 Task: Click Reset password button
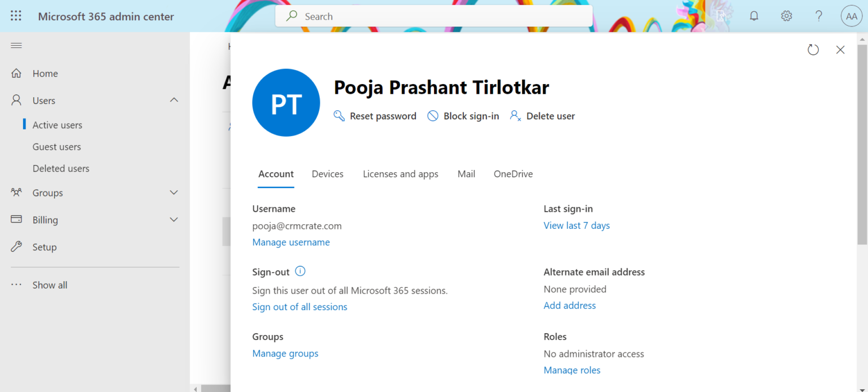click(375, 116)
